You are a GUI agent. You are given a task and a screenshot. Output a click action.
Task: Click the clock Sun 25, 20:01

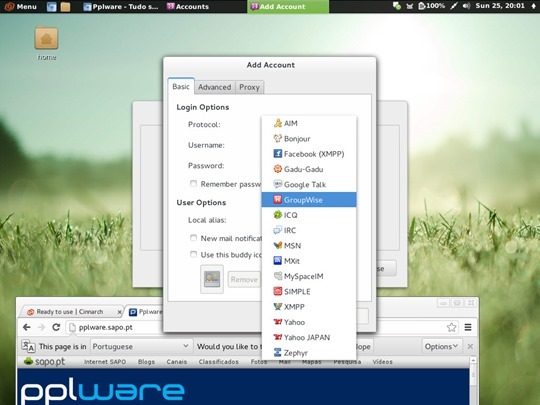tap(500, 6)
